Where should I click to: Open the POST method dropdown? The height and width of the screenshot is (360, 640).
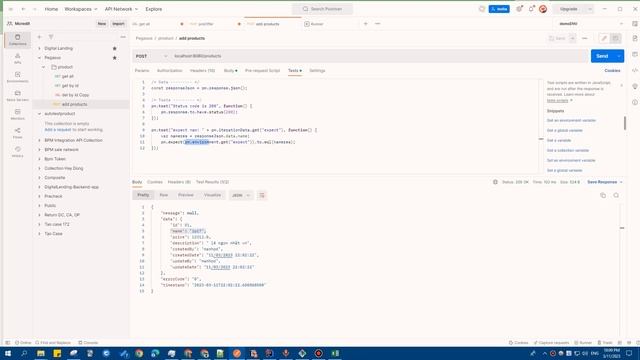[151, 56]
